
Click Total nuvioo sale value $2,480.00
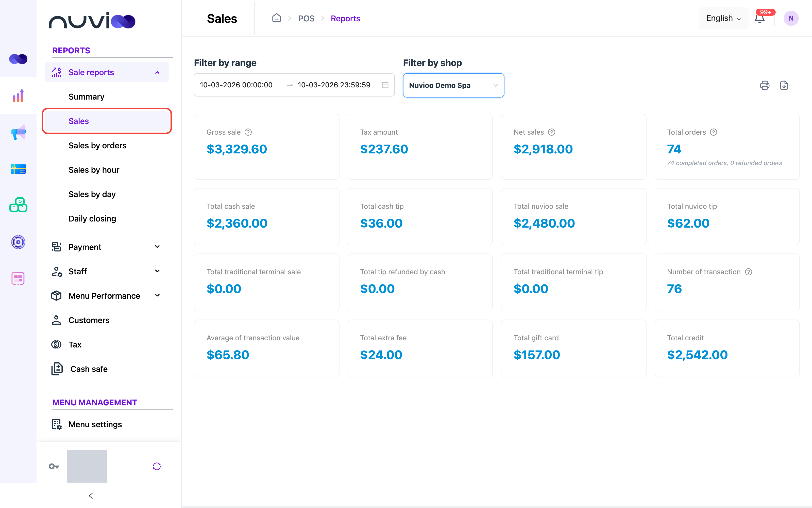pos(544,224)
